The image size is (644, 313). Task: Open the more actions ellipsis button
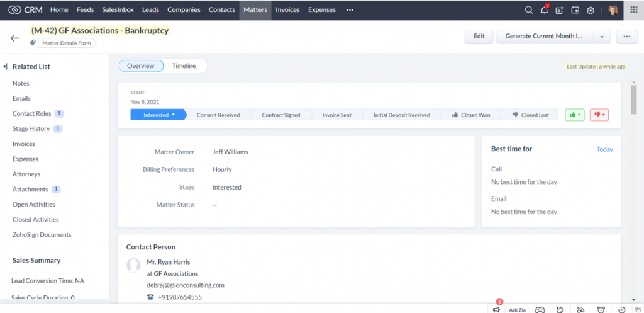point(627,36)
